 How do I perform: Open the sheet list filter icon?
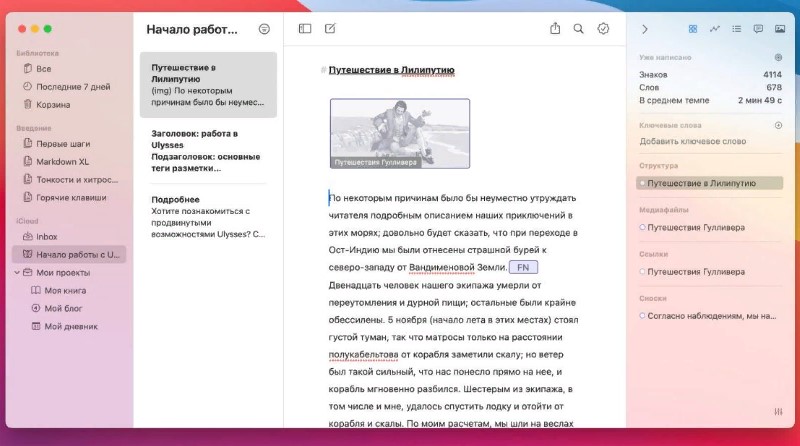pos(264,29)
